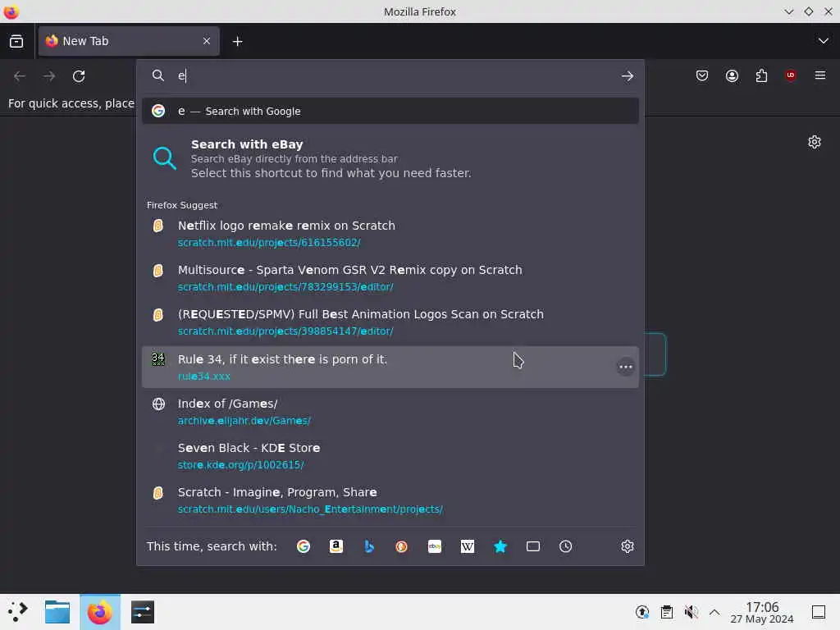Select the Search with eBay shortcut

point(390,158)
